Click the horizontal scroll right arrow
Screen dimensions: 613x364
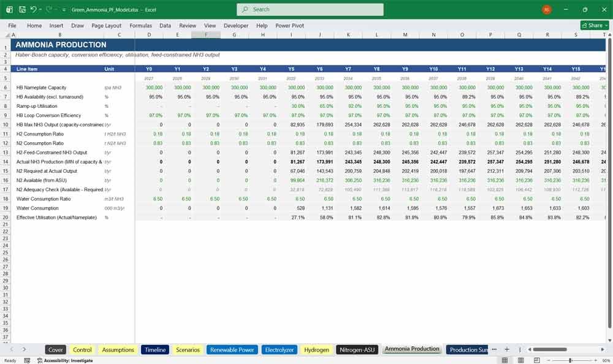(603, 349)
